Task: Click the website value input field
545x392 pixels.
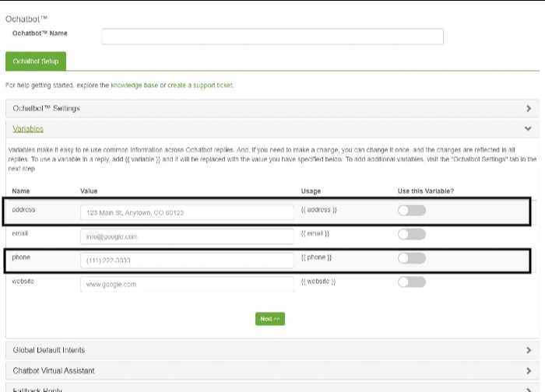Action: (x=187, y=285)
